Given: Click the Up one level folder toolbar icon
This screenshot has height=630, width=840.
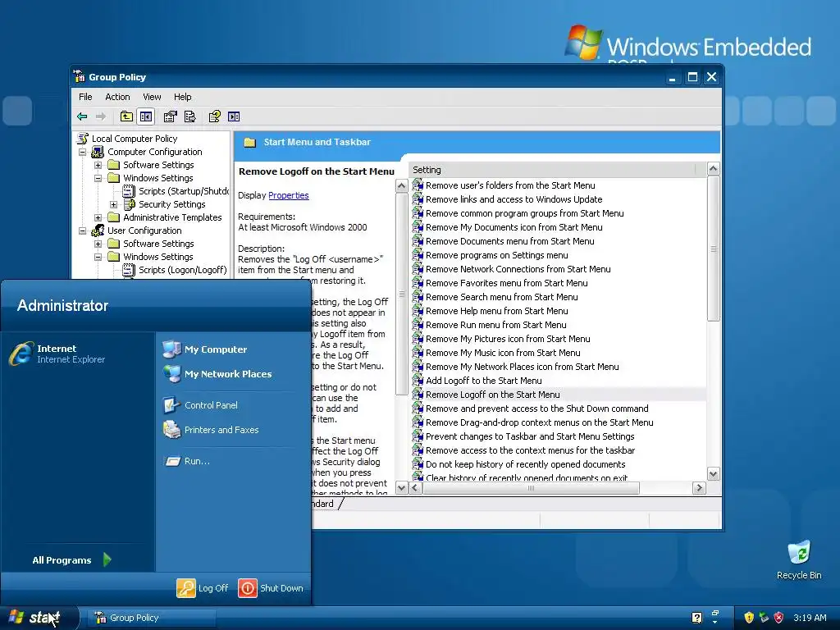Looking at the screenshot, I should pyautogui.click(x=126, y=116).
